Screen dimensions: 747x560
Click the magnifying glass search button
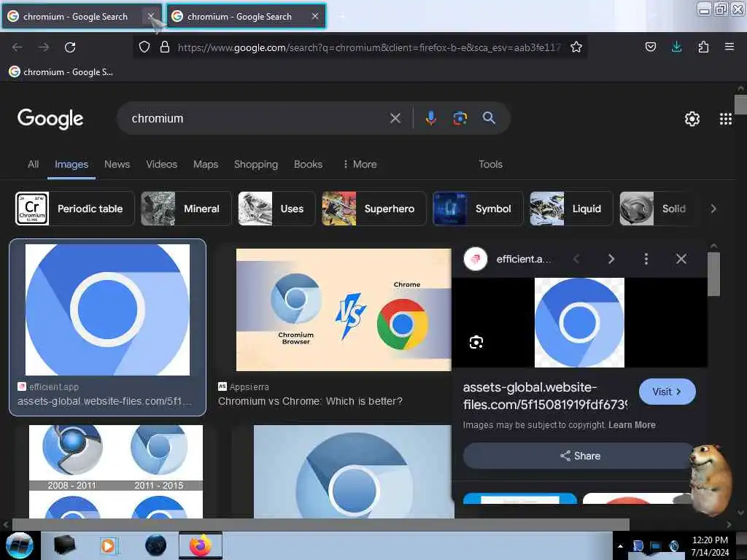pos(489,118)
